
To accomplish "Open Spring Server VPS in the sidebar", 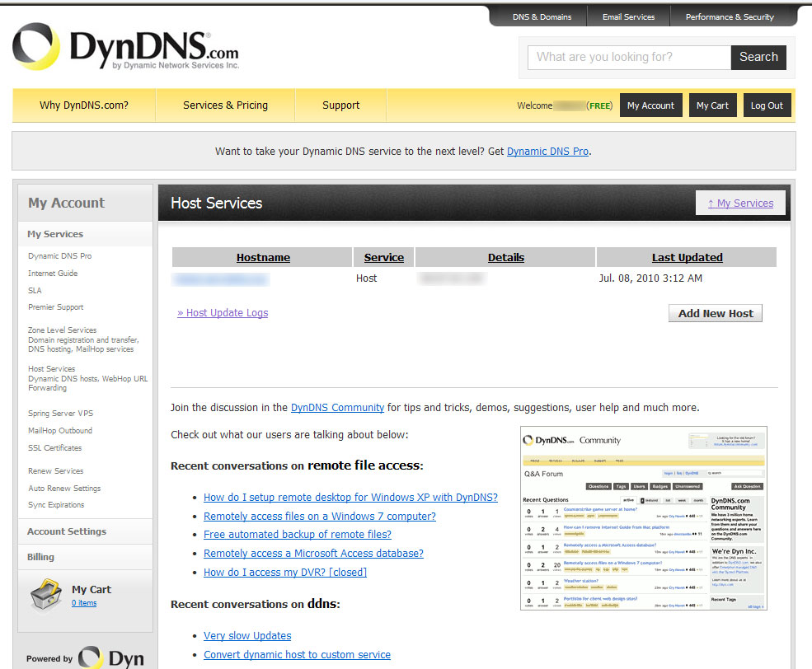I will point(60,413).
